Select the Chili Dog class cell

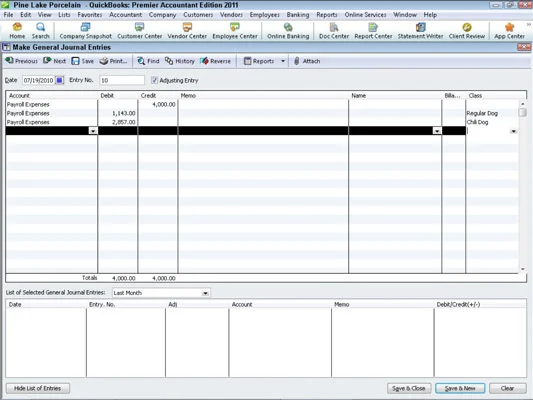tap(492, 122)
